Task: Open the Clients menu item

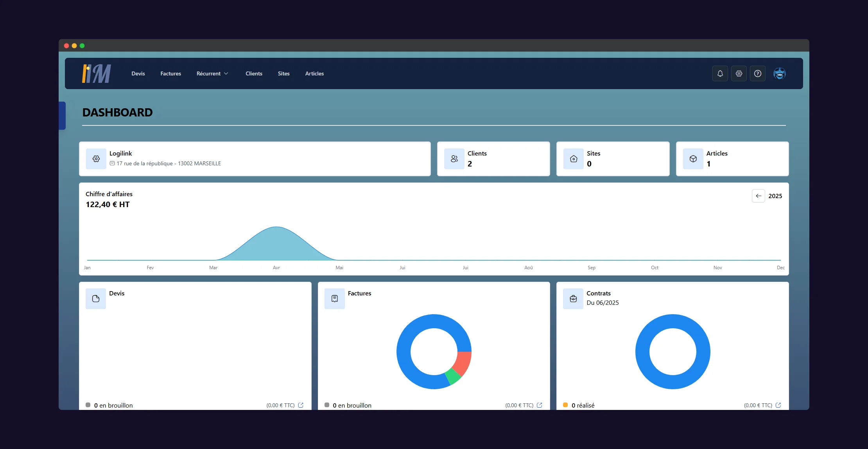Action: tap(254, 73)
